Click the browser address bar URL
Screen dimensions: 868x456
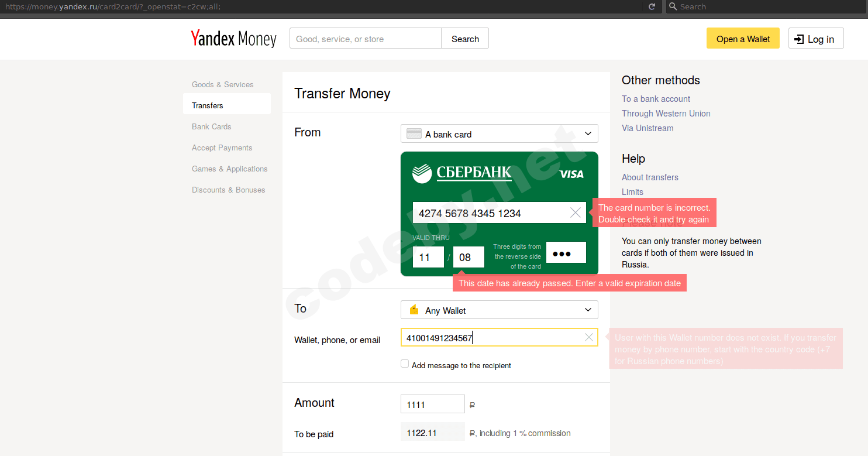[x=112, y=6]
